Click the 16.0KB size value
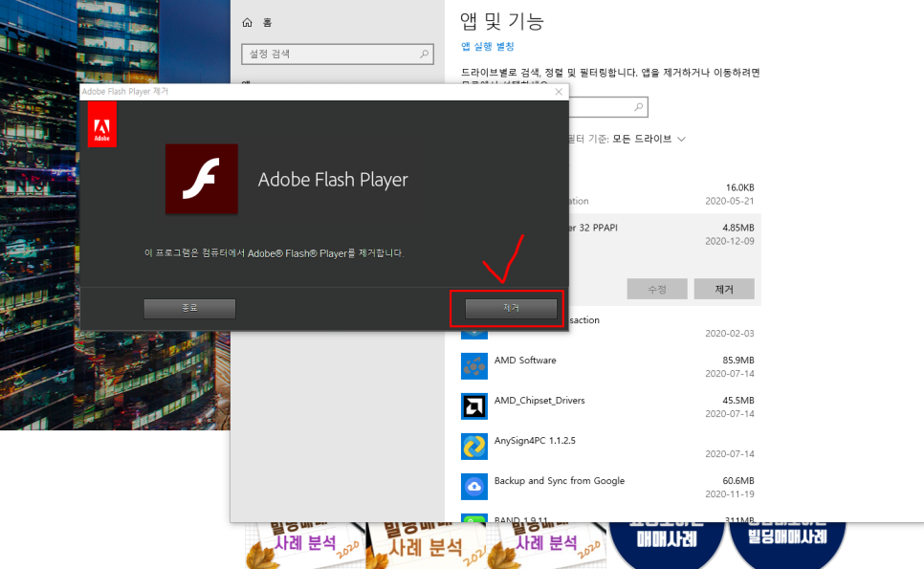This screenshot has width=924, height=569. pyautogui.click(x=739, y=187)
